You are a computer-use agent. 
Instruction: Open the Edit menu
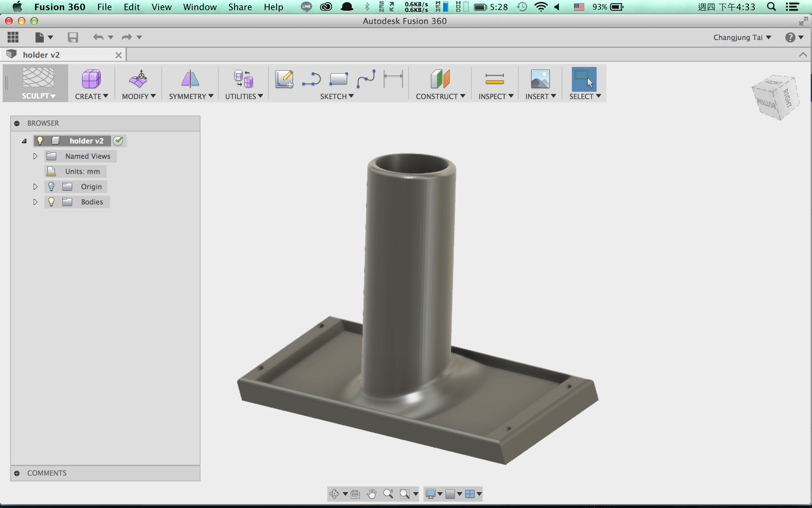[132, 7]
